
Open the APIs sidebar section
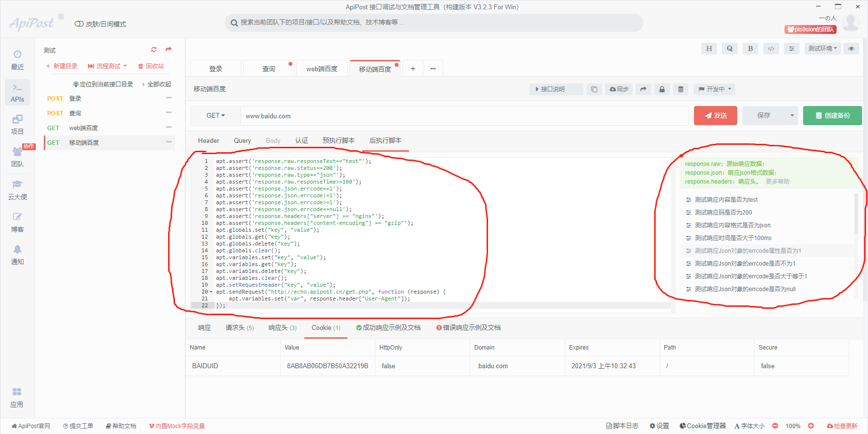(x=17, y=92)
